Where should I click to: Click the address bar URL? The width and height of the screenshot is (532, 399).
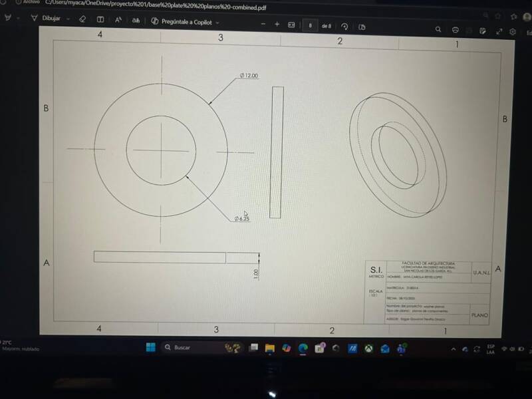[x=156, y=6]
